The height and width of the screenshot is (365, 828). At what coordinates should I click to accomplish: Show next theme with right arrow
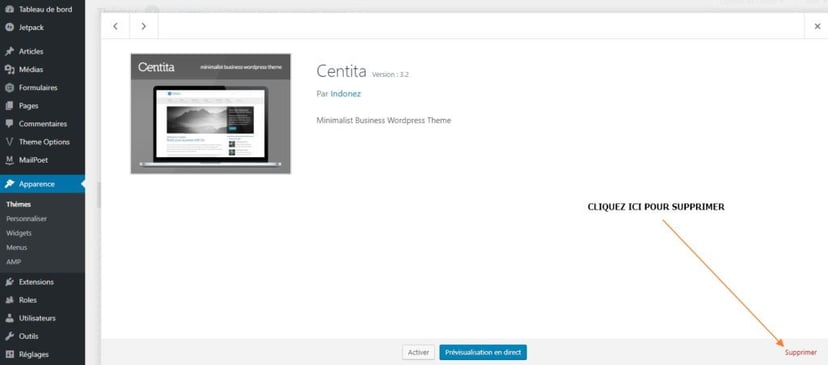(144, 26)
